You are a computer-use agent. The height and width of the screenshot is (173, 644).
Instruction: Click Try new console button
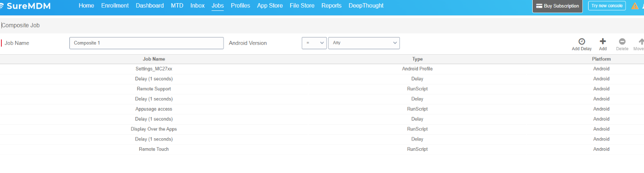click(x=607, y=6)
